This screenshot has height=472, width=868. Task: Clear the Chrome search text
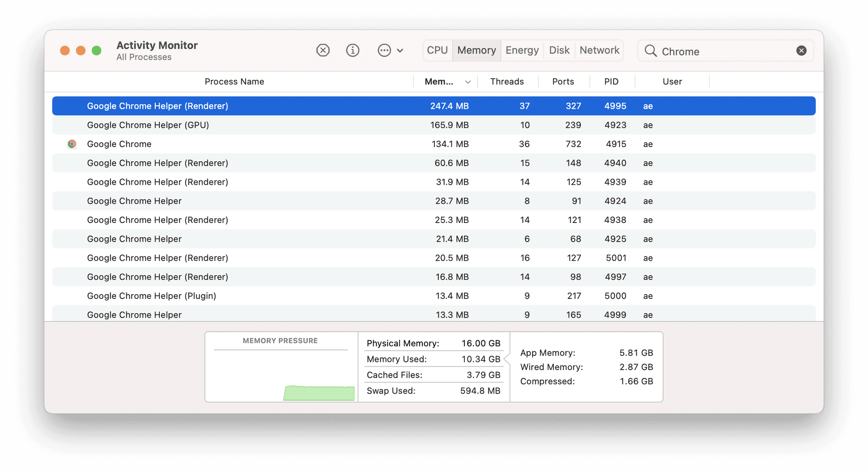click(x=801, y=51)
